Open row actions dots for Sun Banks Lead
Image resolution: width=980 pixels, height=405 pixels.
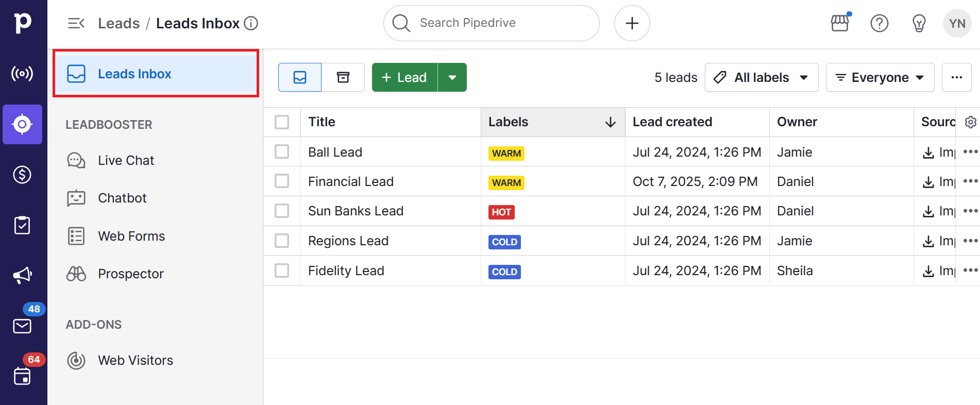971,211
